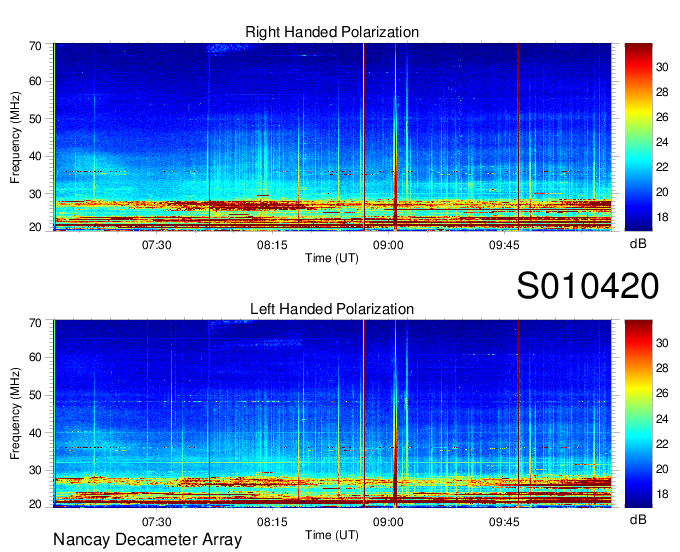Click the Right Handed Polarization spectrogram
Viewport: 680px width, 552px height.
[x=332, y=137]
